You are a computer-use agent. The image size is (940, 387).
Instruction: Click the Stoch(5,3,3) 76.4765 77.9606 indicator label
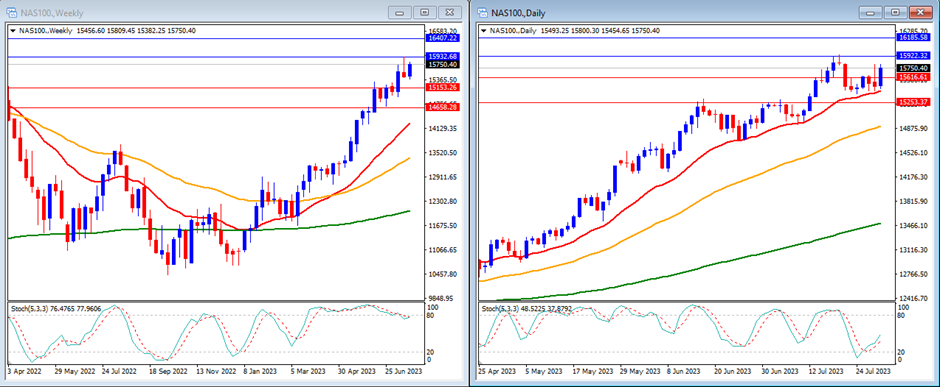(55, 308)
